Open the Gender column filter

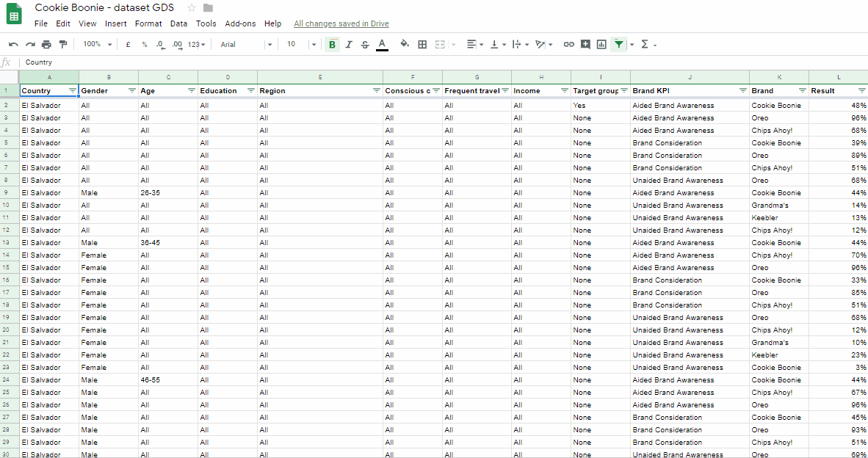point(131,91)
